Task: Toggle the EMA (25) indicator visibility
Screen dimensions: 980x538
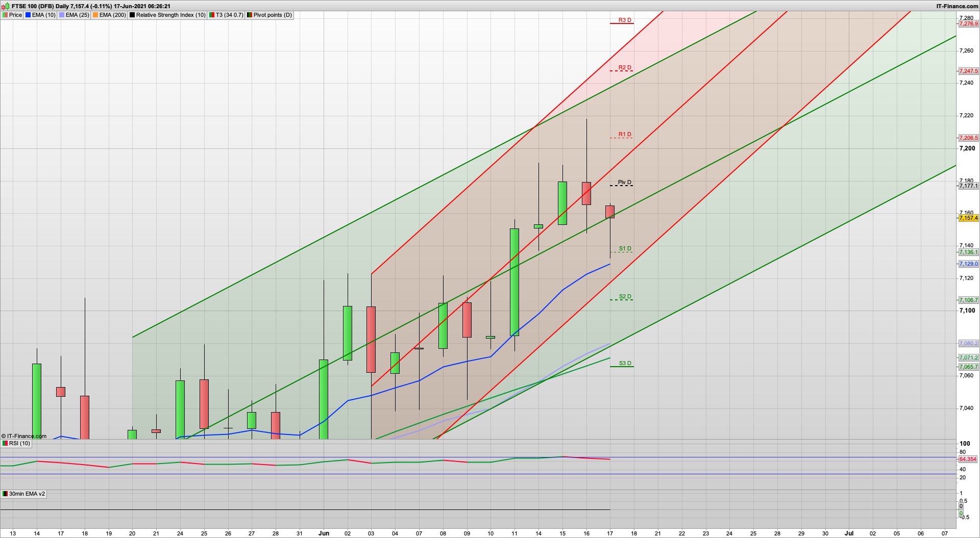Action: (62, 15)
